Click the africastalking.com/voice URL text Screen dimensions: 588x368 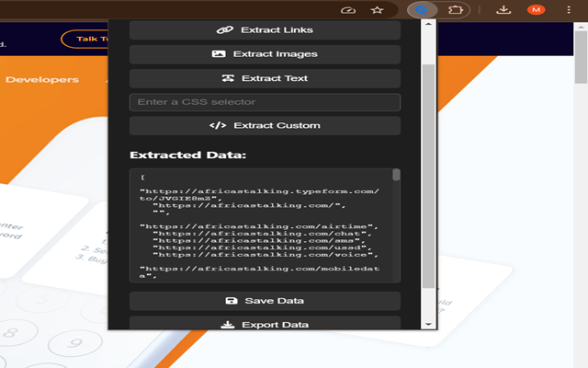(x=266, y=255)
